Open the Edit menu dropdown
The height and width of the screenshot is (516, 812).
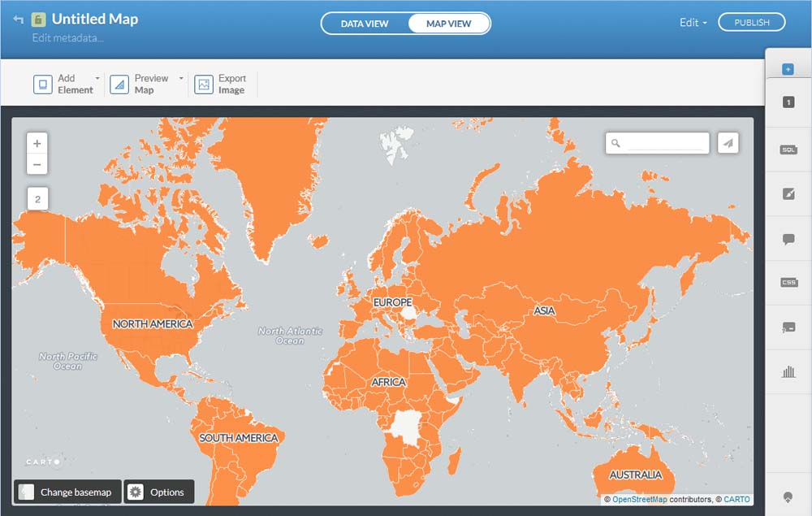[x=693, y=23]
